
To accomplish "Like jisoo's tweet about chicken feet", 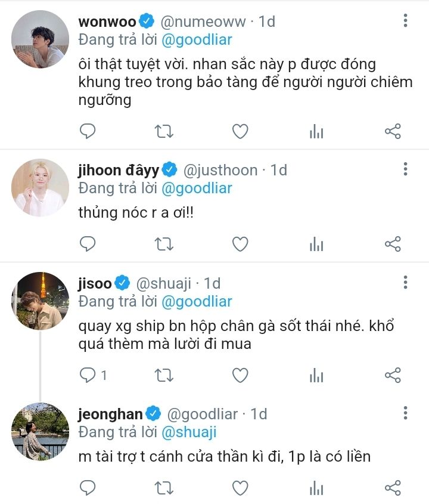I will pos(240,375).
